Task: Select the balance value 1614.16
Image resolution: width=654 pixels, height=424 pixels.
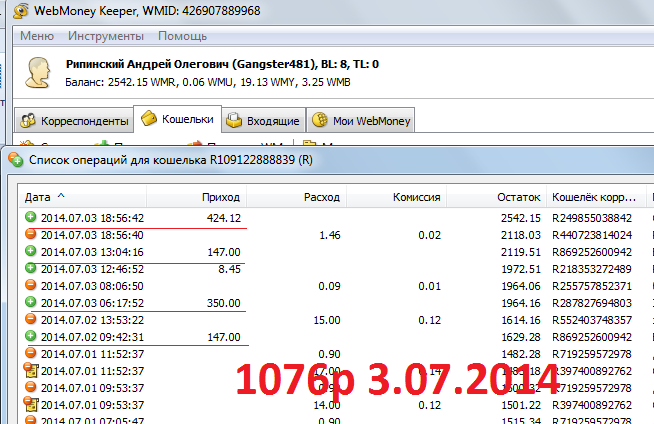Action: 521,320
